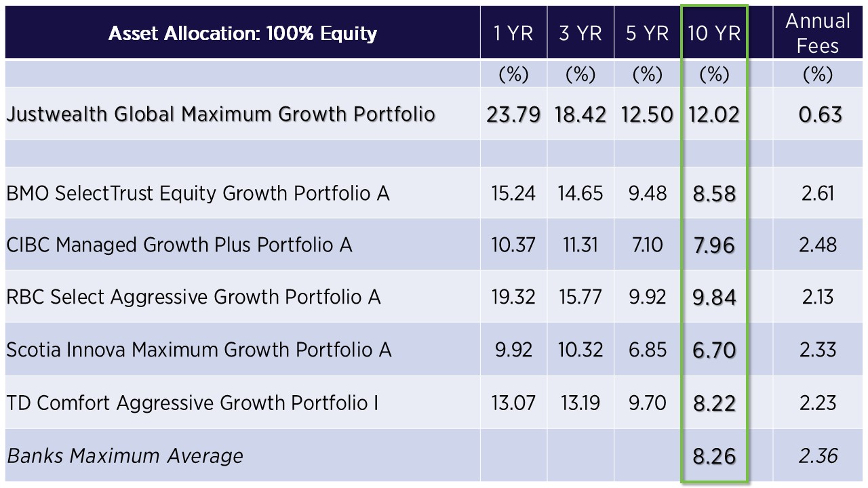Click the Banks Maximum Average row label
The width and height of the screenshot is (868, 488).
click(x=125, y=455)
